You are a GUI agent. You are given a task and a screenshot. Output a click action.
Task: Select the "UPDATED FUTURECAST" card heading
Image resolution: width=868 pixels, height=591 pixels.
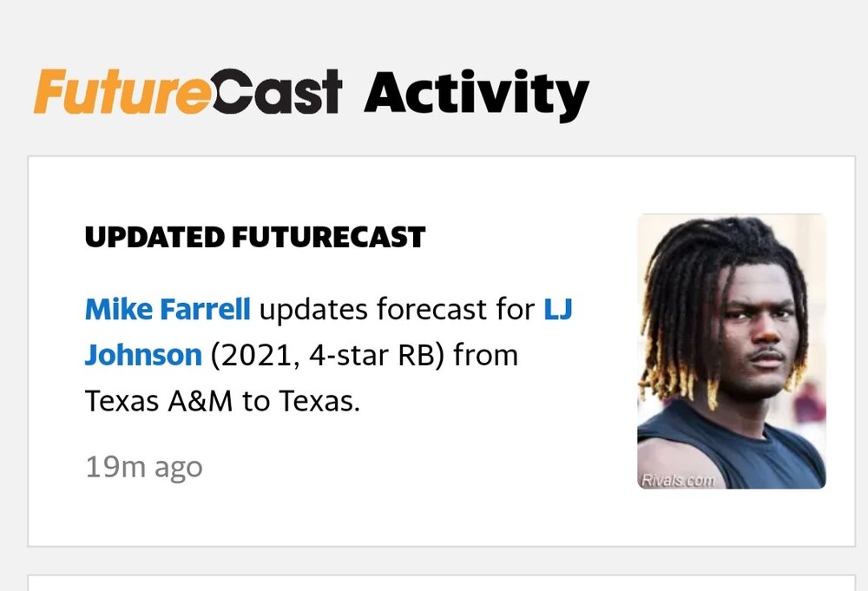coord(254,237)
